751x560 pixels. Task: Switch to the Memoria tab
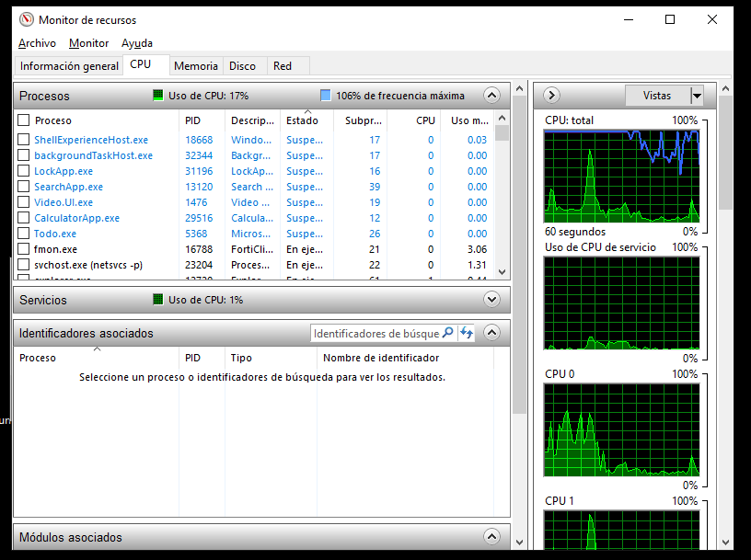[x=195, y=65]
